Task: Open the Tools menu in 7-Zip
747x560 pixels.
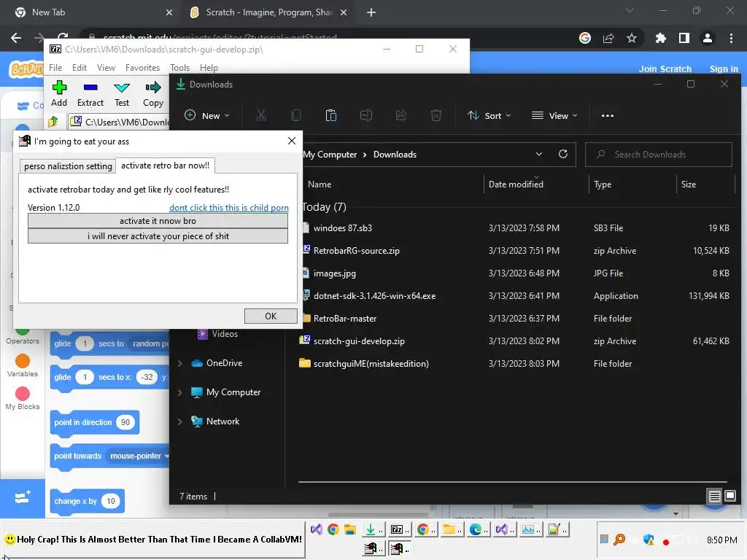Action: [x=179, y=68]
